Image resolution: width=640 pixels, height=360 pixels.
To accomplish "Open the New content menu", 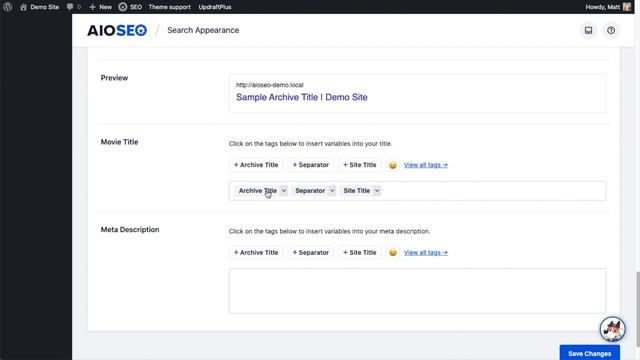I will [100, 7].
